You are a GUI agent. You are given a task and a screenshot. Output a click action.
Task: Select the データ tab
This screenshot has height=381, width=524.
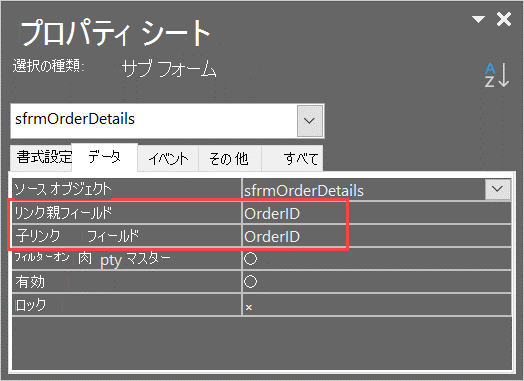pos(105,157)
